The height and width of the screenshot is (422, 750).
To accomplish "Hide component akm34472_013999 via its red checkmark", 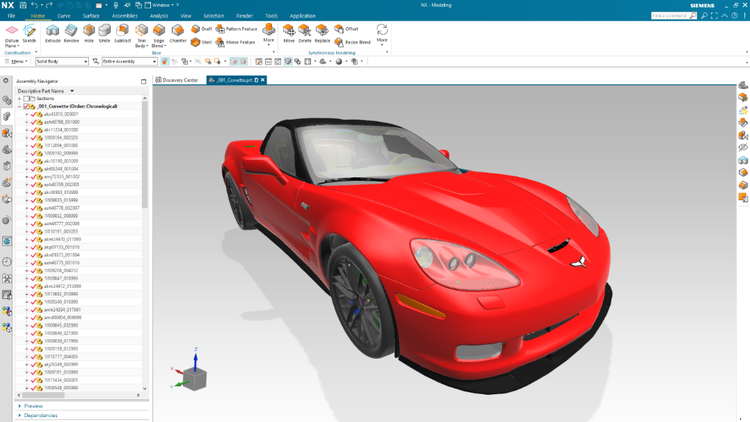I will 33,286.
